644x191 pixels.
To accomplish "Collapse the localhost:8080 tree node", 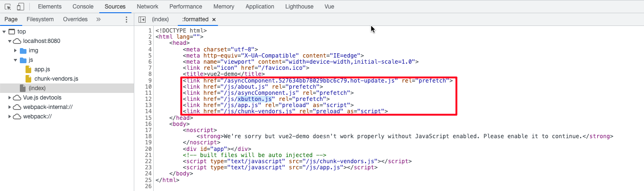I will [x=9, y=41].
